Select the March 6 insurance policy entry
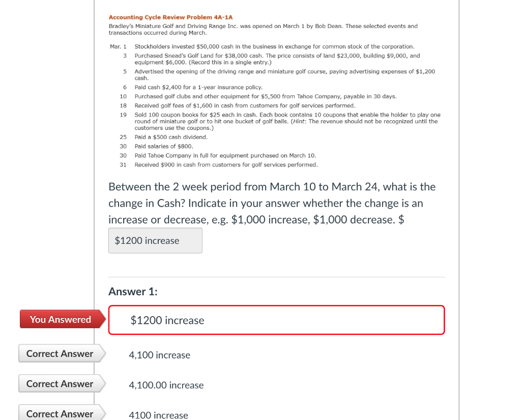Image resolution: width=521 pixels, height=420 pixels. click(x=198, y=87)
